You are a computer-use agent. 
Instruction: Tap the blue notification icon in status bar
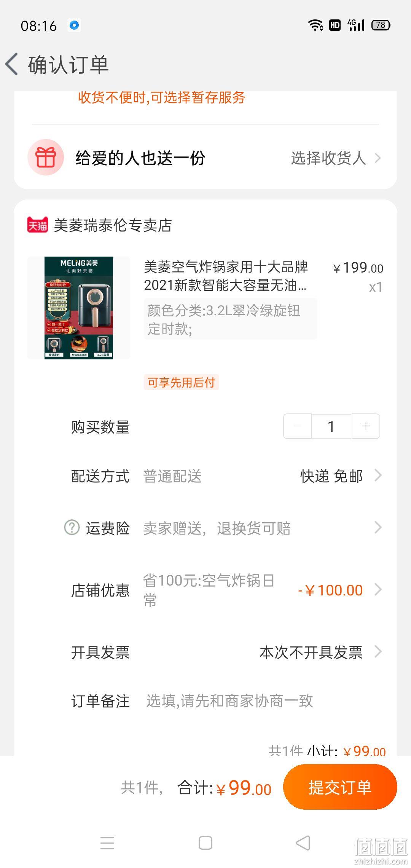coord(74,25)
